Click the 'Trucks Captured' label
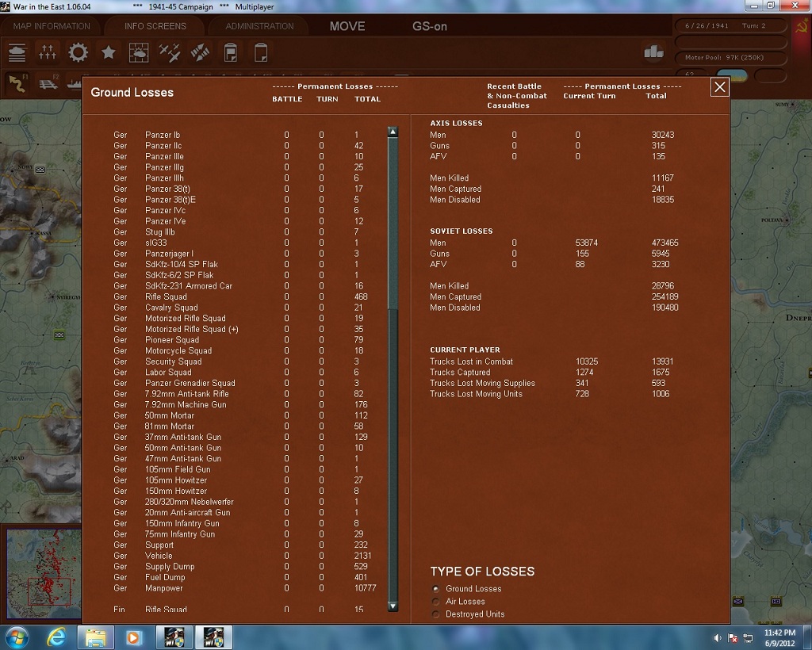Viewport: 812px width, 650px height. pyautogui.click(x=460, y=372)
